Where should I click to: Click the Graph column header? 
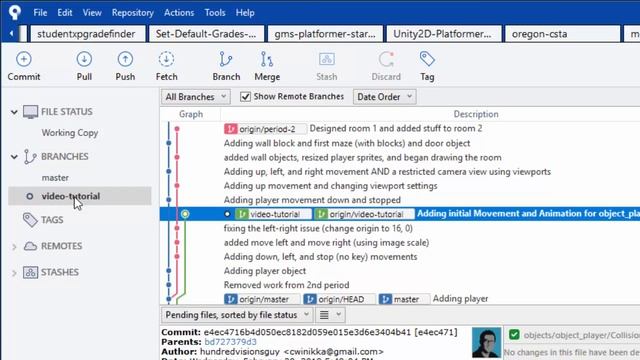coord(191,114)
